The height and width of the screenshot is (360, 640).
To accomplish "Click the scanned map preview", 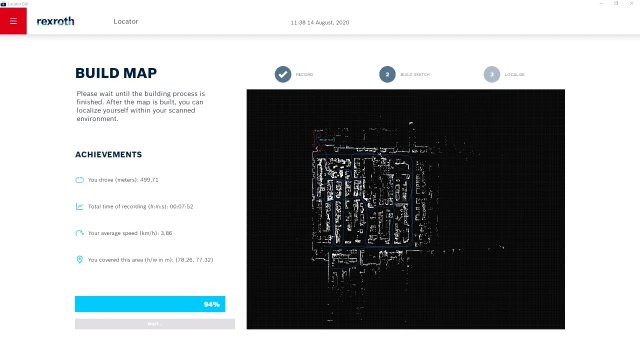I will 406,209.
